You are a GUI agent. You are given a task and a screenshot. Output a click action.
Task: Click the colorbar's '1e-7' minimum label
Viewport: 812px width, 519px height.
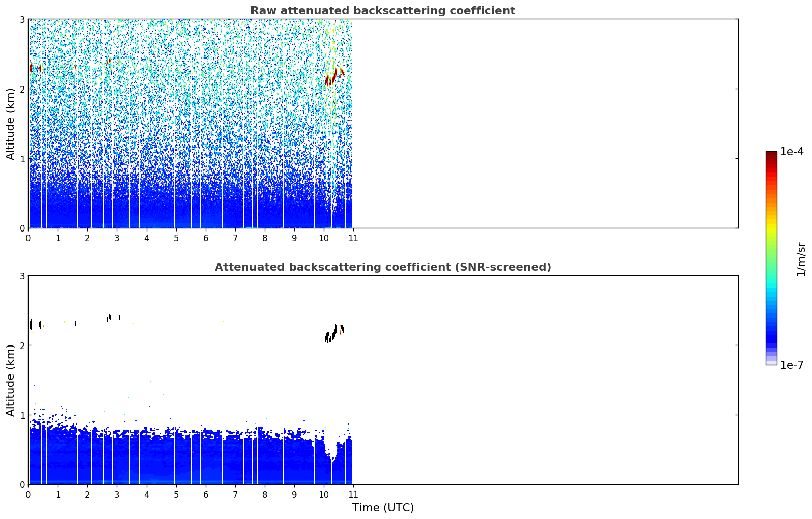(x=792, y=365)
